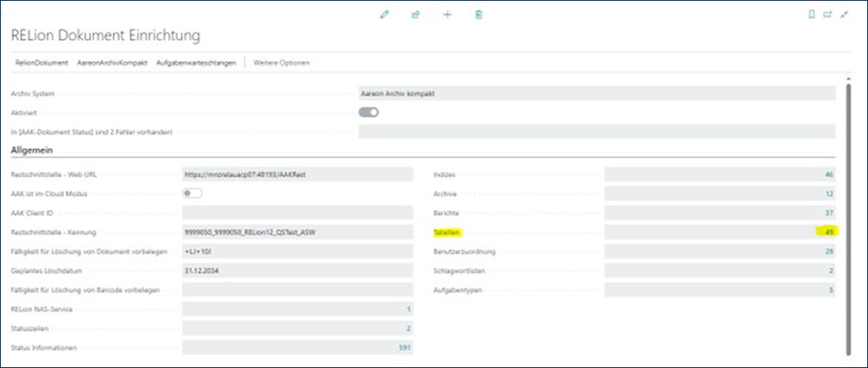This screenshot has width=868, height=368.
Task: Open the AareonArchivKompakt menu
Action: 112,63
